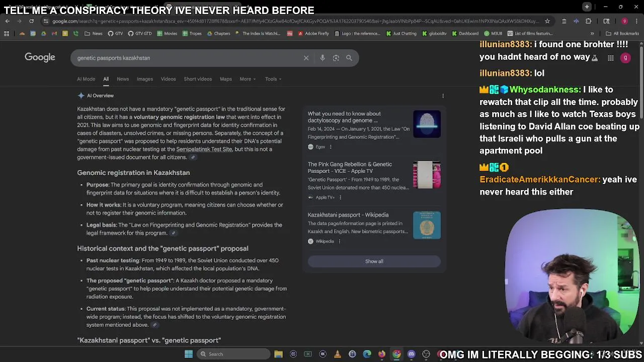Image resolution: width=644 pixels, height=362 pixels.
Task: Go back one page in Chrome
Action: 7,21
